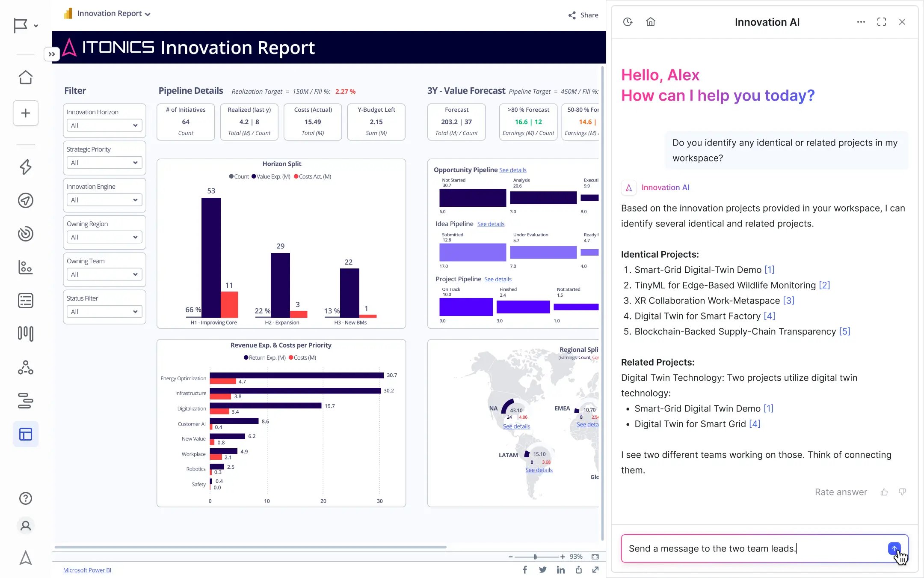Screen dimensions: 924x578
Task: Open Idea Pipeline See details link
Action: pyautogui.click(x=491, y=224)
